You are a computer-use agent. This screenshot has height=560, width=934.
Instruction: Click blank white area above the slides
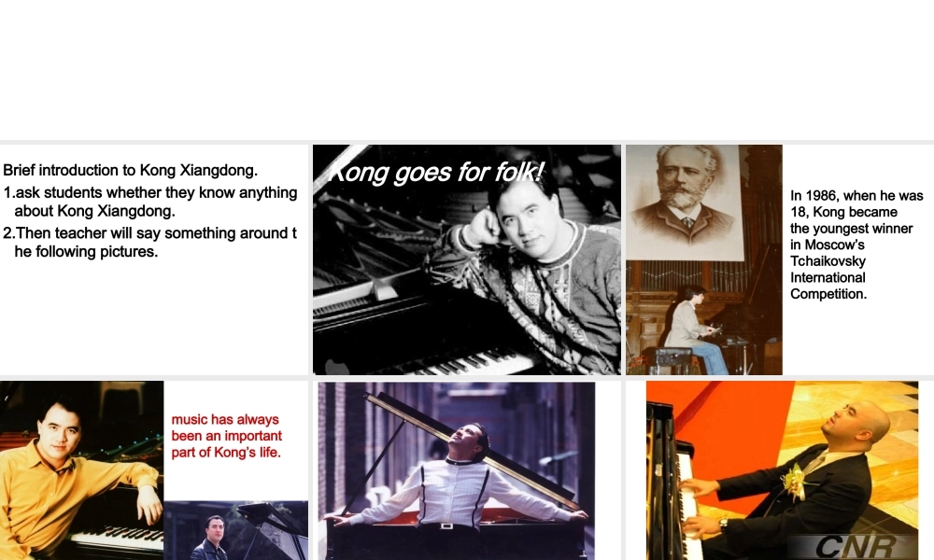tap(467, 68)
